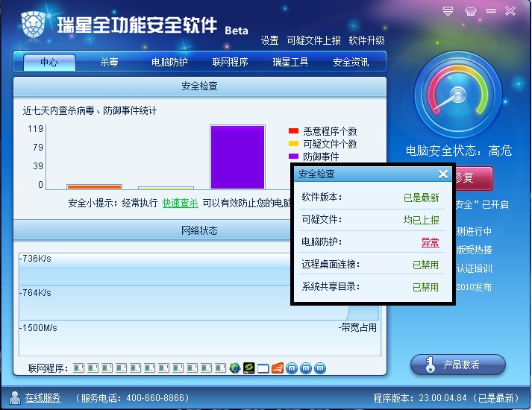
Task: Click the 服务电话: 400-660-8866 text
Action: 133,397
